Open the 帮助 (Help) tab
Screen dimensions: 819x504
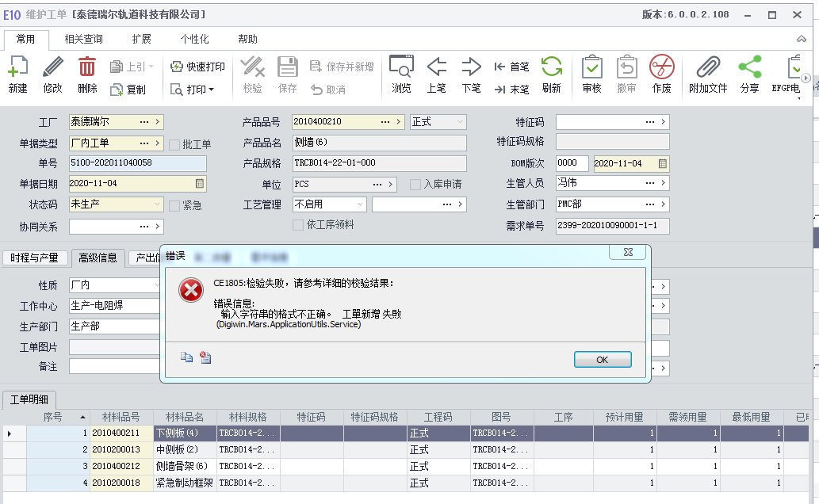tap(247, 39)
